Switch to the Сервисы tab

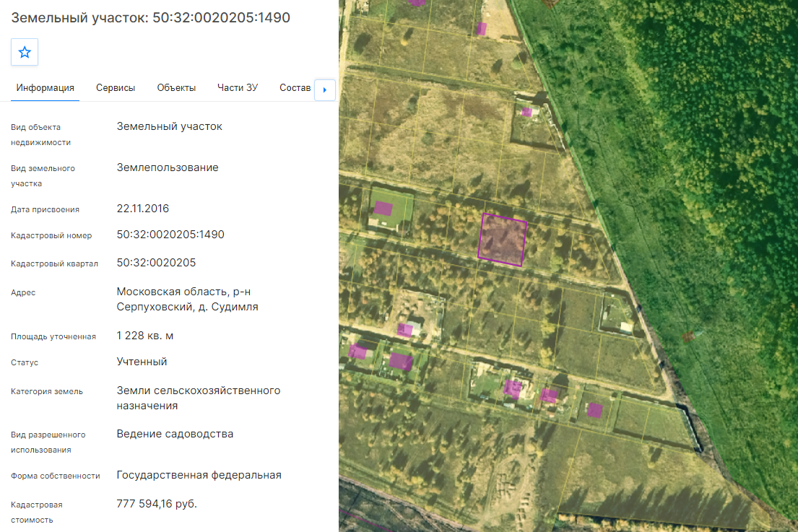pyautogui.click(x=116, y=88)
